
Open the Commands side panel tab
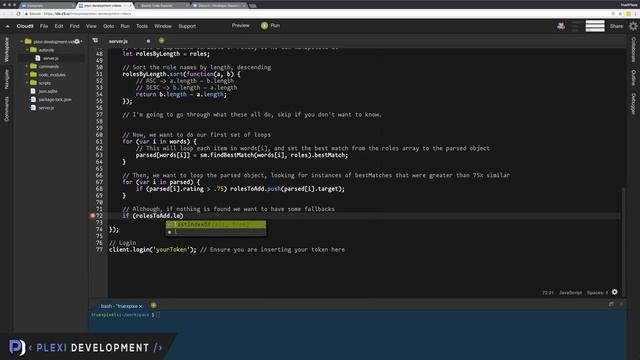click(7, 109)
